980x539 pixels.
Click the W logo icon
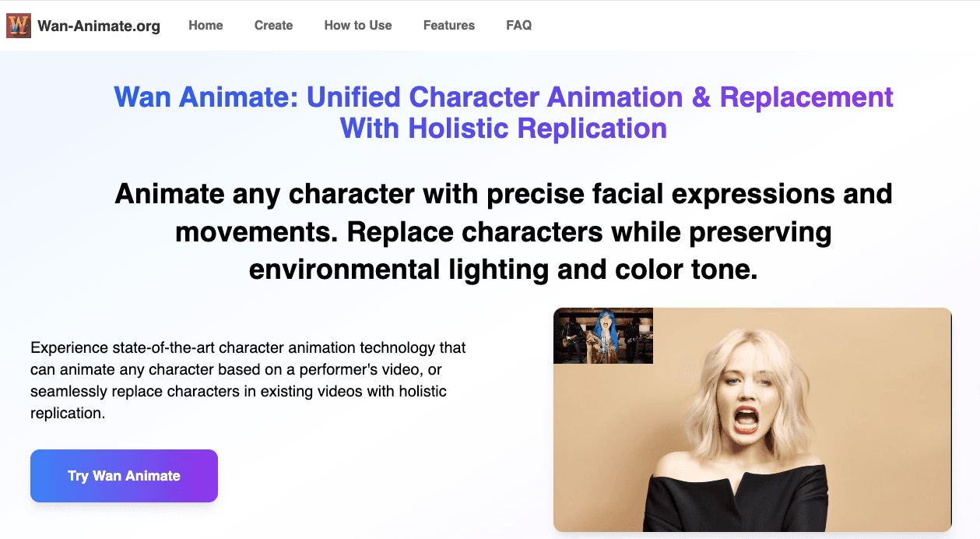coord(17,25)
